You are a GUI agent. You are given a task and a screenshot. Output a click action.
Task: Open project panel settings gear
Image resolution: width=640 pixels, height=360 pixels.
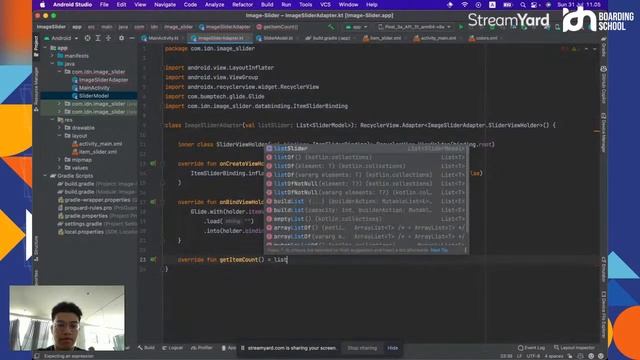pos(121,38)
